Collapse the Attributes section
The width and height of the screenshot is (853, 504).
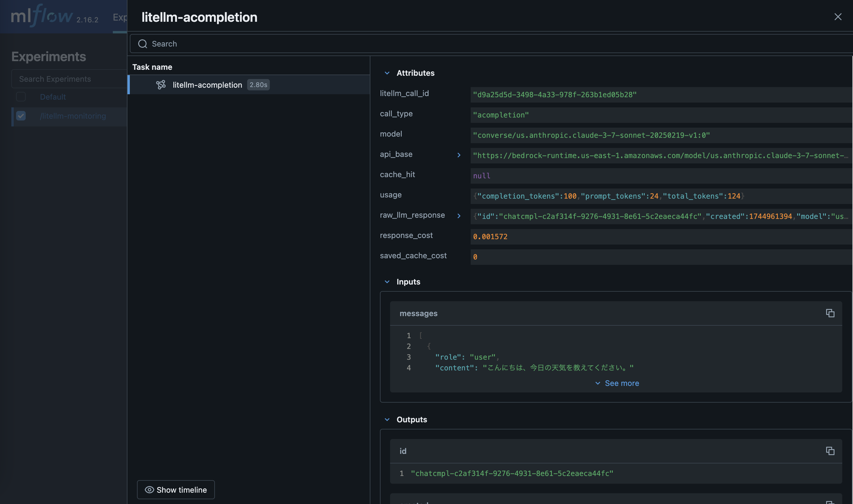[x=387, y=73]
